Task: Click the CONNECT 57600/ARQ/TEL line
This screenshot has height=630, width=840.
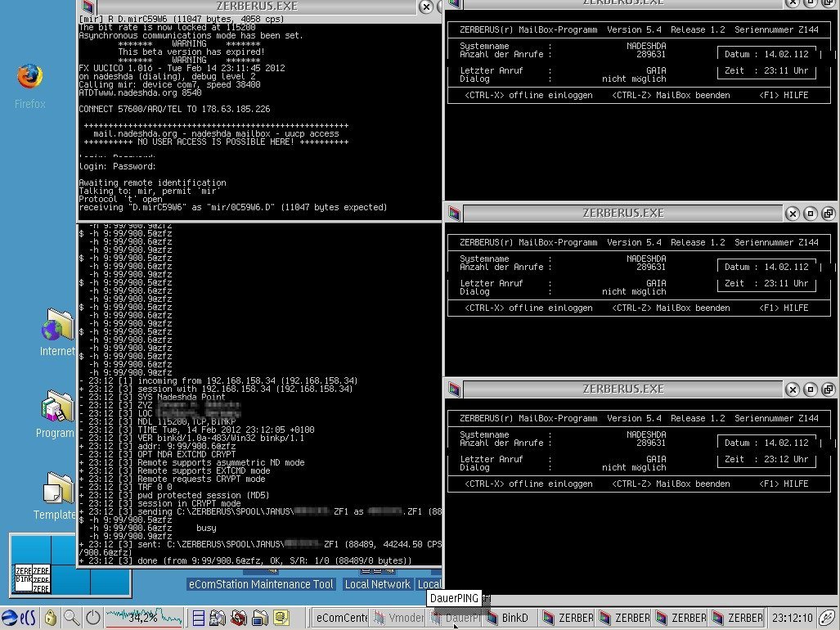Action: click(x=174, y=109)
